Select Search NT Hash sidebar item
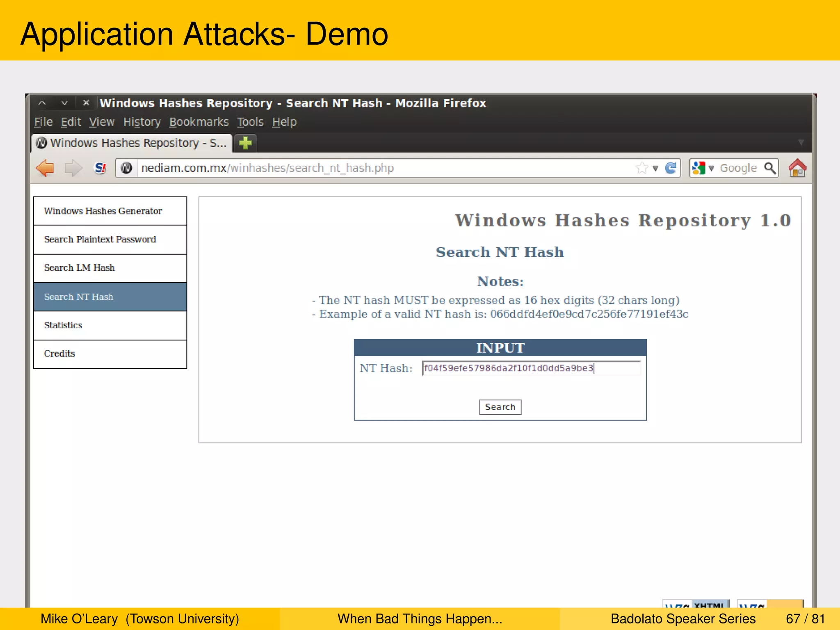 coord(110,297)
